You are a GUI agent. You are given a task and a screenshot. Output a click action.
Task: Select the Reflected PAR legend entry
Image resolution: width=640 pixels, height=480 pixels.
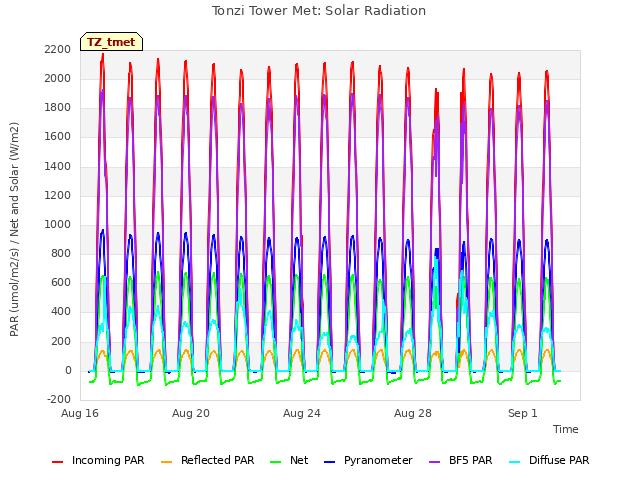(x=208, y=460)
